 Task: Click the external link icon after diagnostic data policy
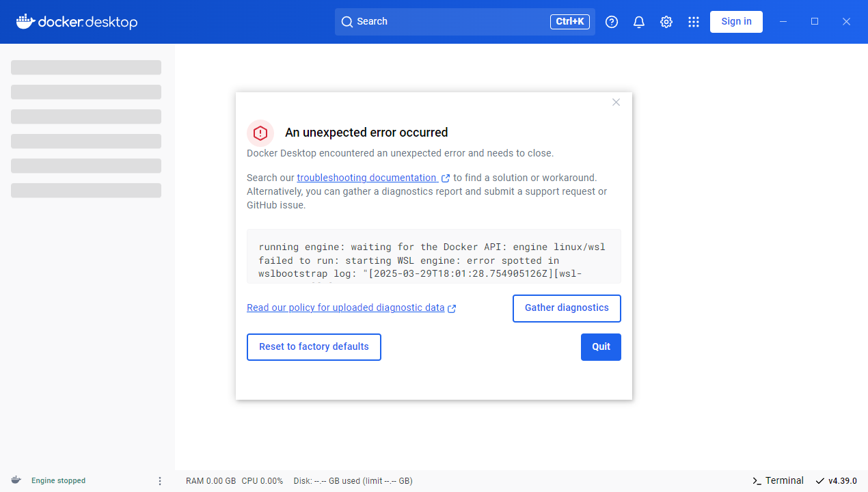pyautogui.click(x=452, y=308)
